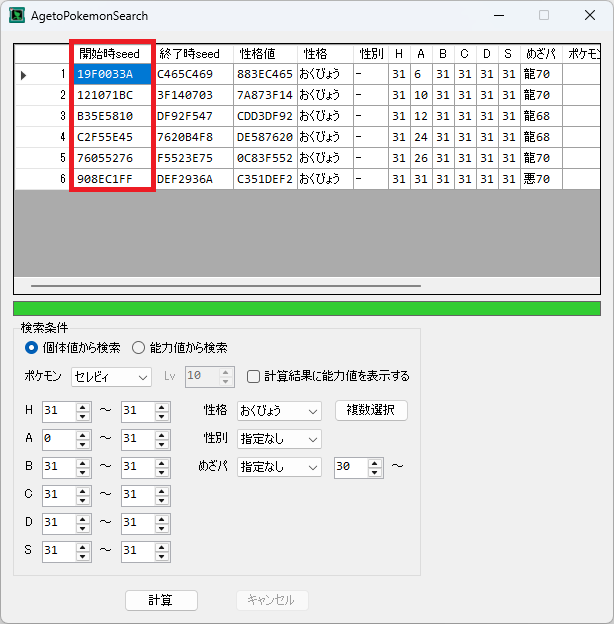Click the 複数選択 button
The width and height of the screenshot is (614, 624).
pyautogui.click(x=371, y=410)
